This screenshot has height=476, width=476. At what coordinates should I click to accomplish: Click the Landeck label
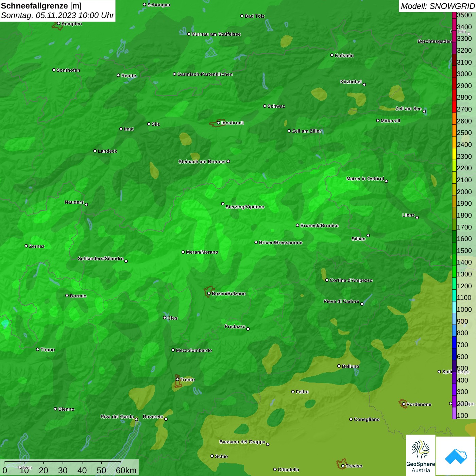pyautogui.click(x=107, y=151)
